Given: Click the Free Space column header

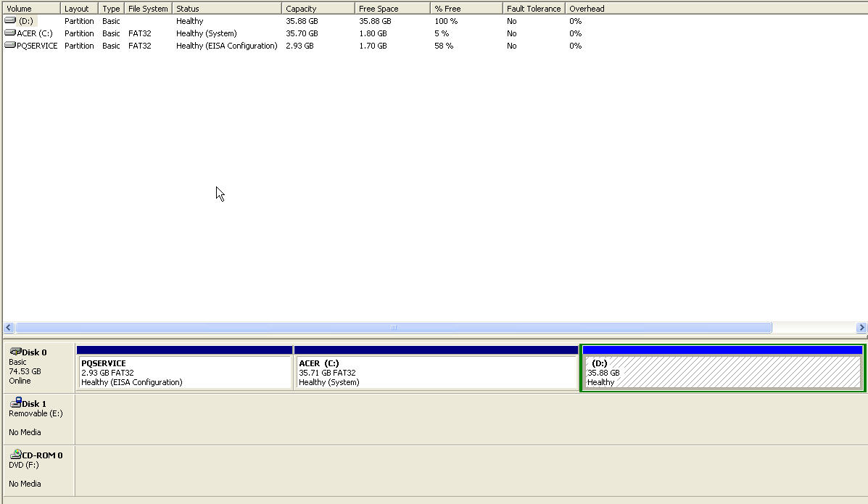Looking at the screenshot, I should pos(392,8).
